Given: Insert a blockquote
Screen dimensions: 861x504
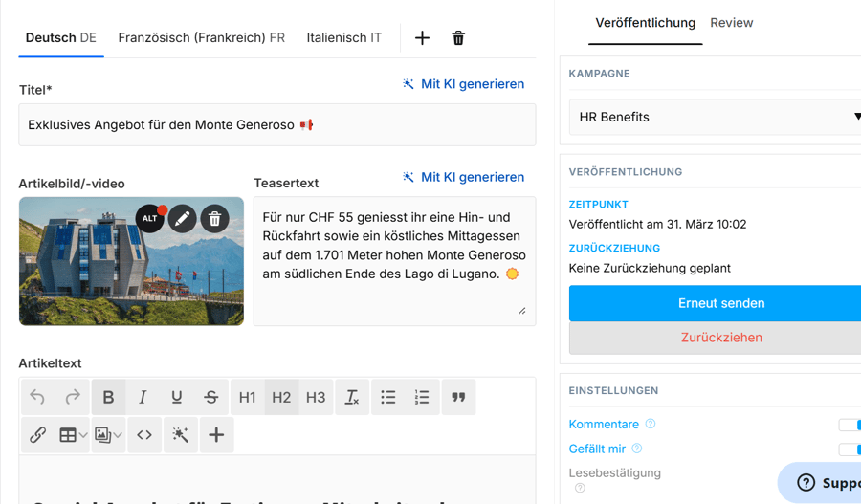Looking at the screenshot, I should [x=458, y=397].
